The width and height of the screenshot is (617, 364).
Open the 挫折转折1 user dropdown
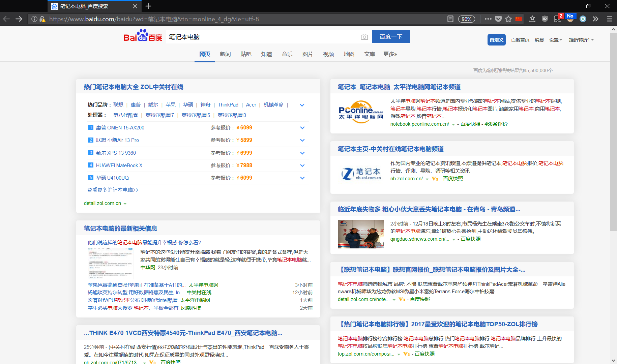pos(581,40)
